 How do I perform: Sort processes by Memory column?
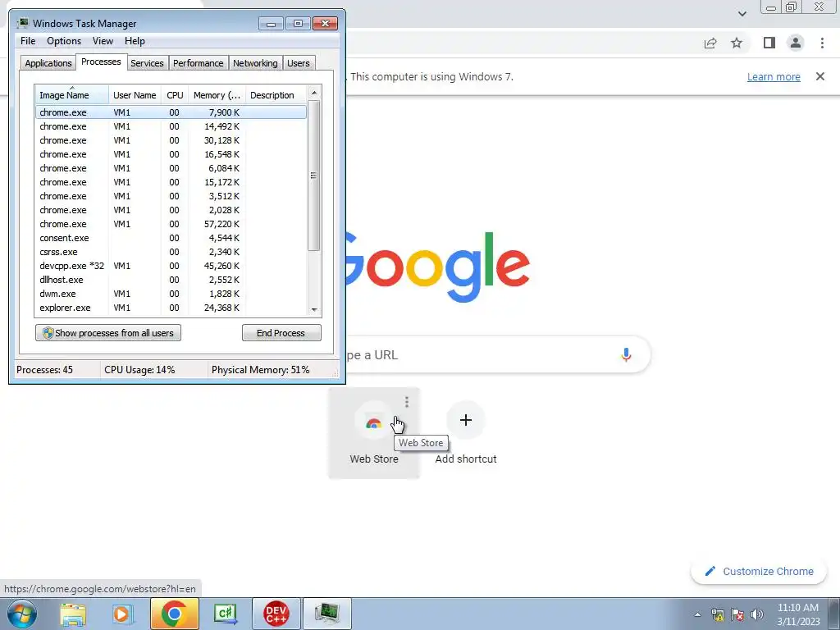(217, 95)
